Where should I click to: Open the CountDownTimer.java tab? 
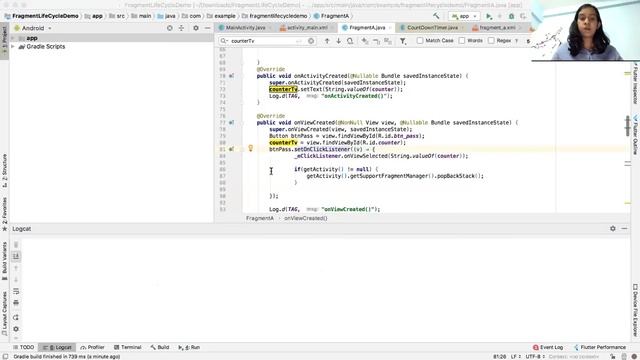pyautogui.click(x=431, y=28)
